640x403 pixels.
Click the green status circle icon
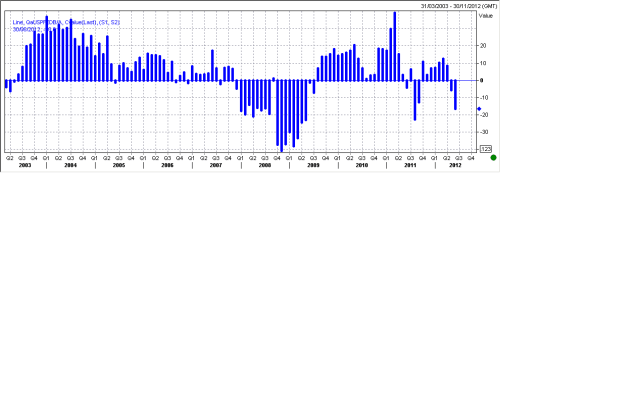pyautogui.click(x=493, y=158)
